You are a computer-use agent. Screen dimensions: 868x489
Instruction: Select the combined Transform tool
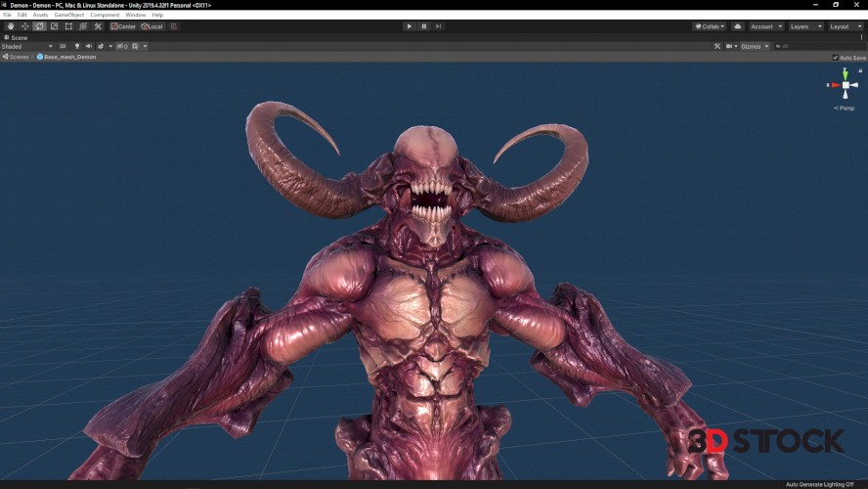click(x=83, y=26)
